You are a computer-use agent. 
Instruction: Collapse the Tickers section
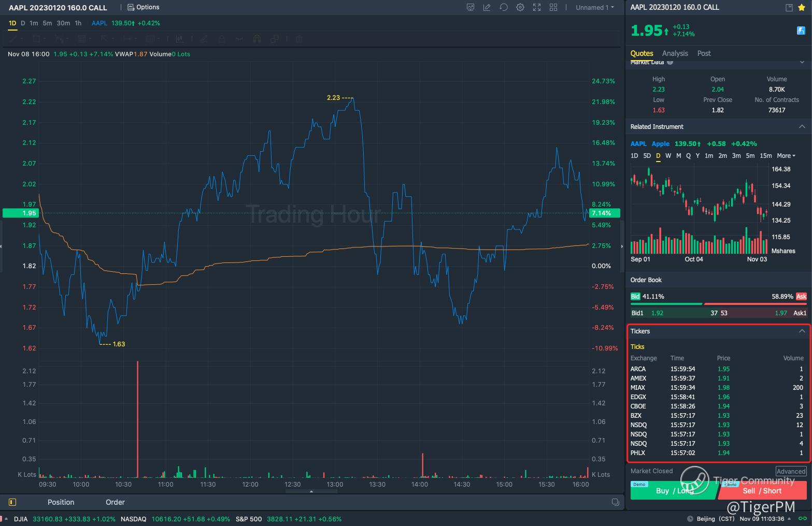[802, 331]
